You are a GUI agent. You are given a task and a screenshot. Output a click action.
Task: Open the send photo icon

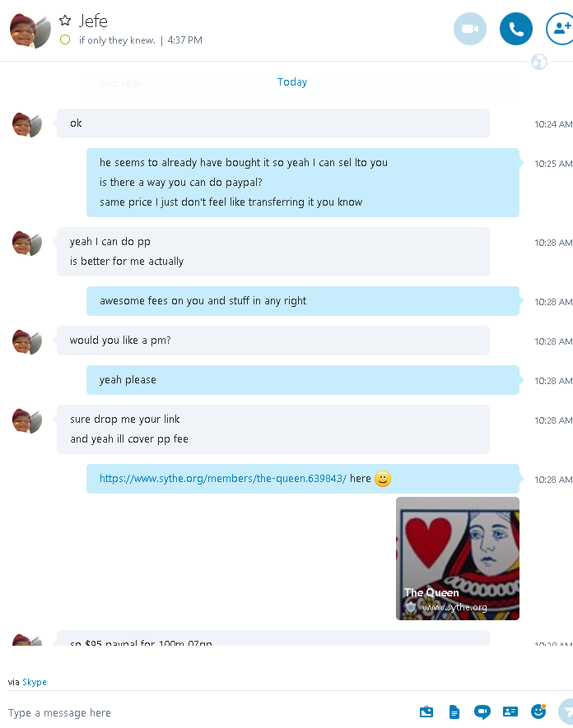click(426, 712)
